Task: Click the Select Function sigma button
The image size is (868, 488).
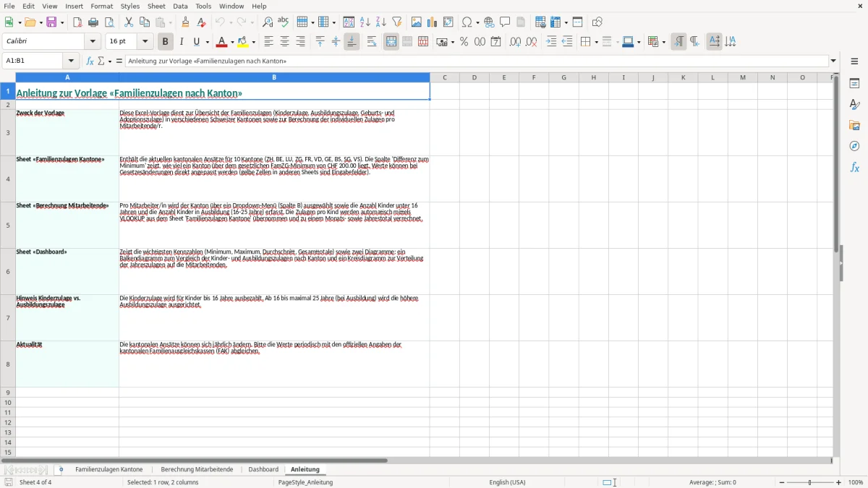Action: point(101,61)
